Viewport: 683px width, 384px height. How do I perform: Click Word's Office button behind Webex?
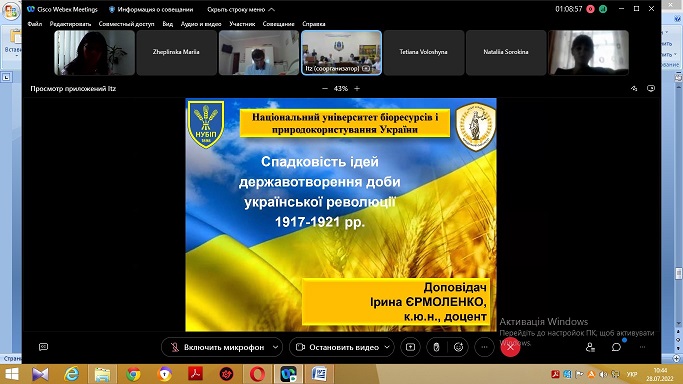[x=10, y=11]
